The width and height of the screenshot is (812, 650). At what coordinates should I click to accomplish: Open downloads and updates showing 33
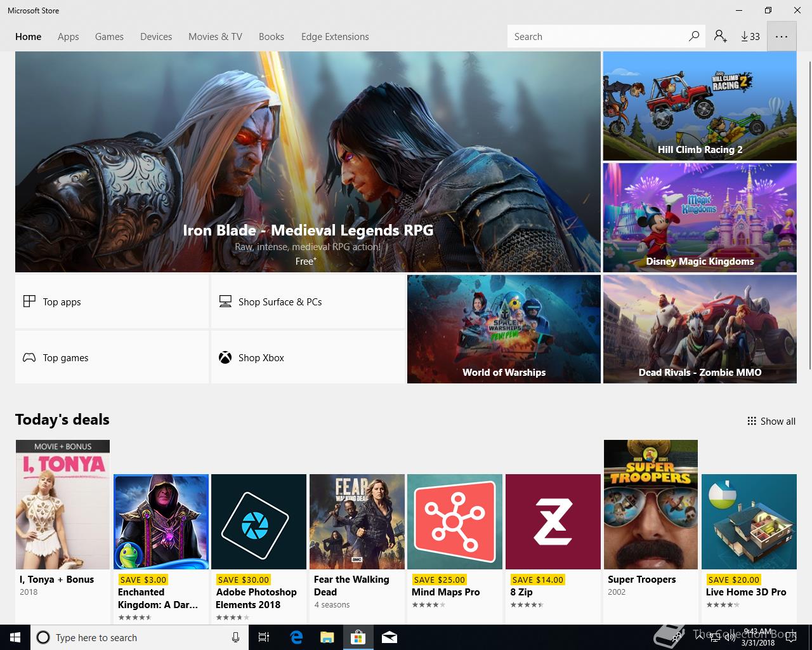point(750,36)
